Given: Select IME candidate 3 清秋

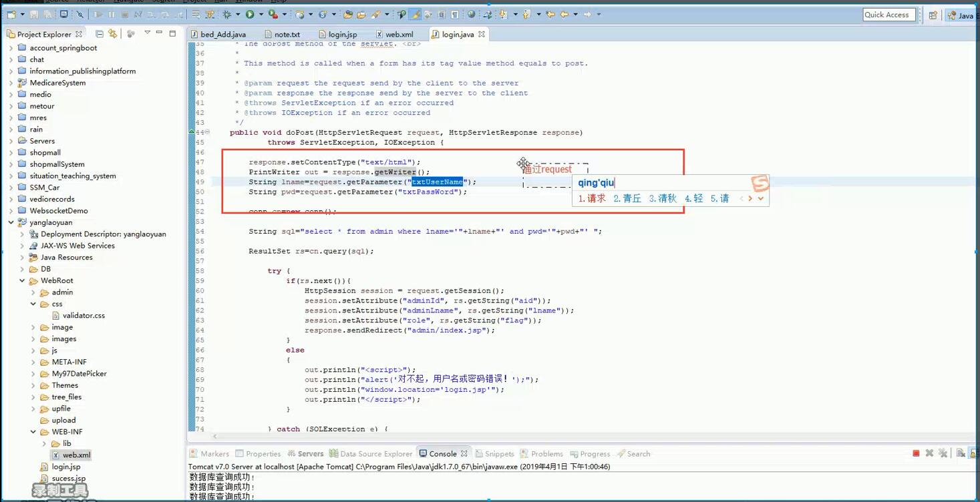Looking at the screenshot, I should pyautogui.click(x=663, y=198).
